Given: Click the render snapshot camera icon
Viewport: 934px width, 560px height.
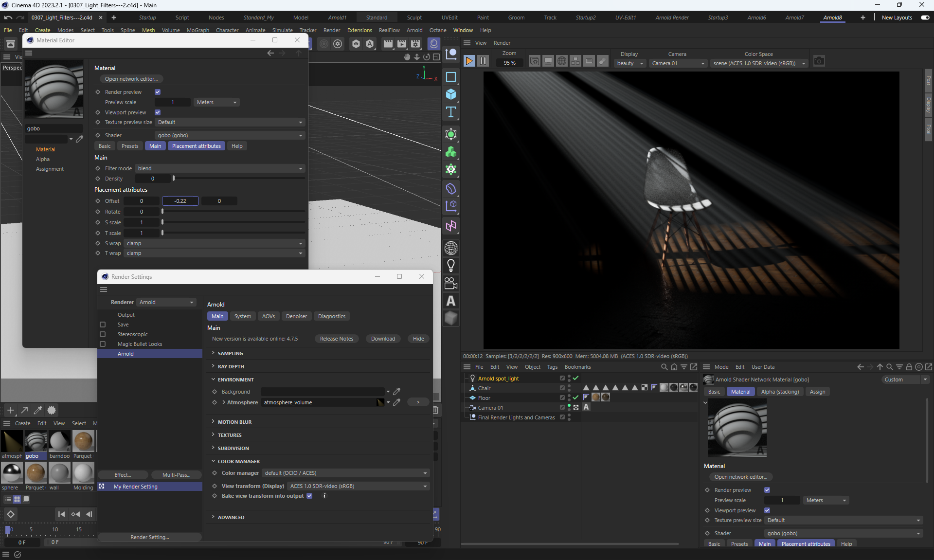Looking at the screenshot, I should (x=819, y=61).
